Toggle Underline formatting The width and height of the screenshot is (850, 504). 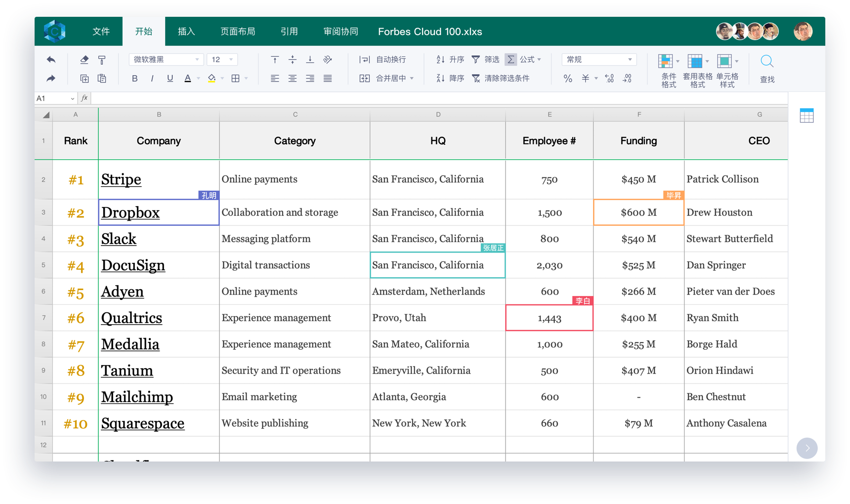click(x=170, y=79)
